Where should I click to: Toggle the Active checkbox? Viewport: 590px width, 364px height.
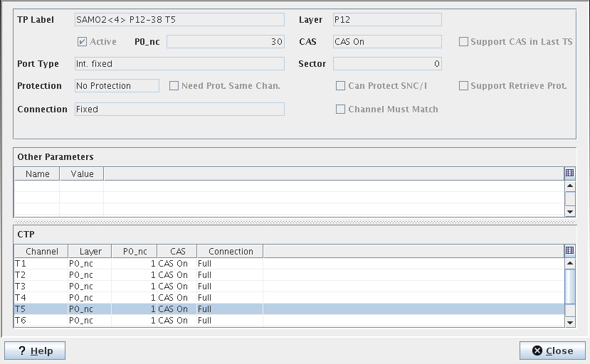pos(83,42)
